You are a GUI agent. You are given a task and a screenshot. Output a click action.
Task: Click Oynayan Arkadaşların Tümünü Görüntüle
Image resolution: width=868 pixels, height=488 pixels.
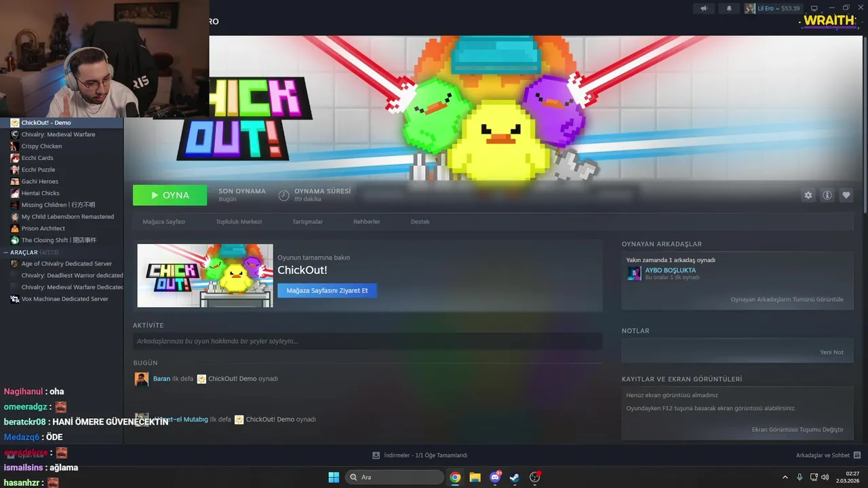click(x=787, y=300)
